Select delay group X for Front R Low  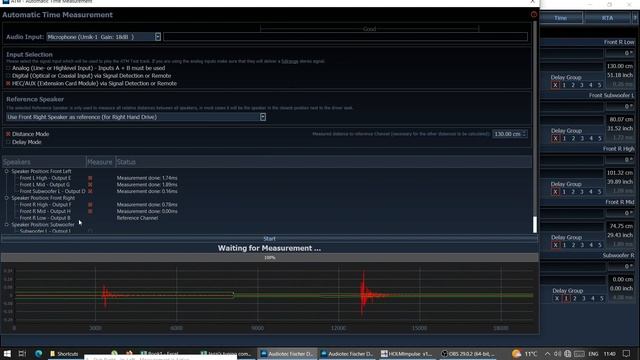(555, 85)
